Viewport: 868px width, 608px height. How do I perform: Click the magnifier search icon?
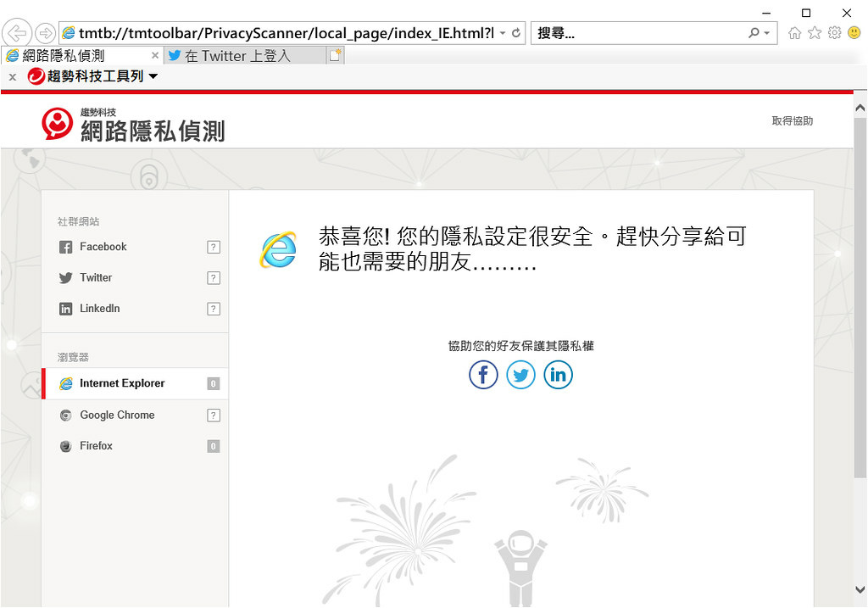754,33
